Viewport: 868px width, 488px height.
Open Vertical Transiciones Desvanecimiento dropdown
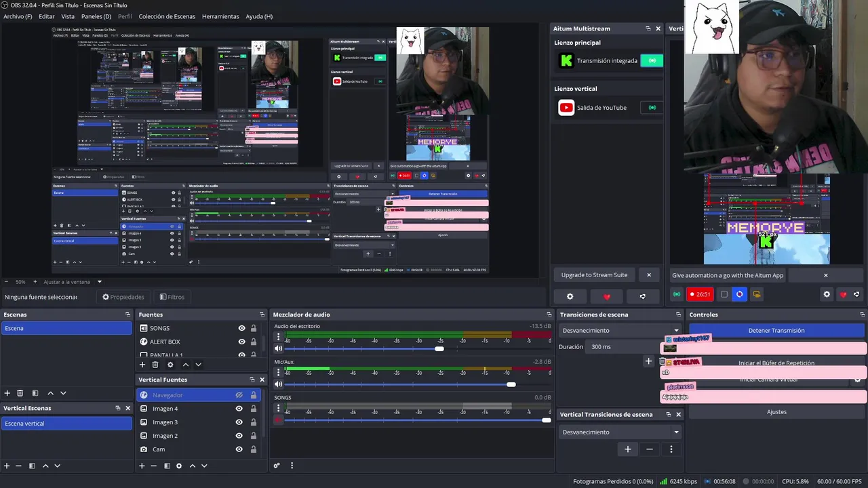[620, 432]
